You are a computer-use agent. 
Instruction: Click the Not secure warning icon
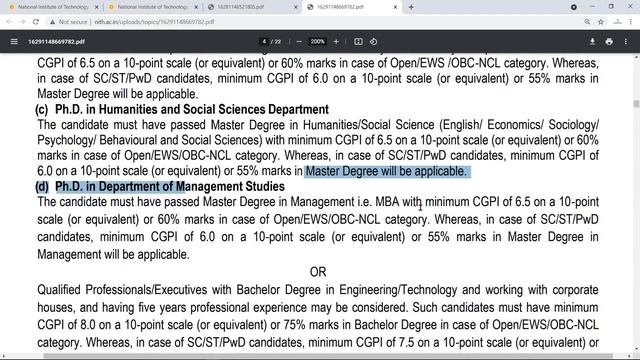(x=52, y=22)
